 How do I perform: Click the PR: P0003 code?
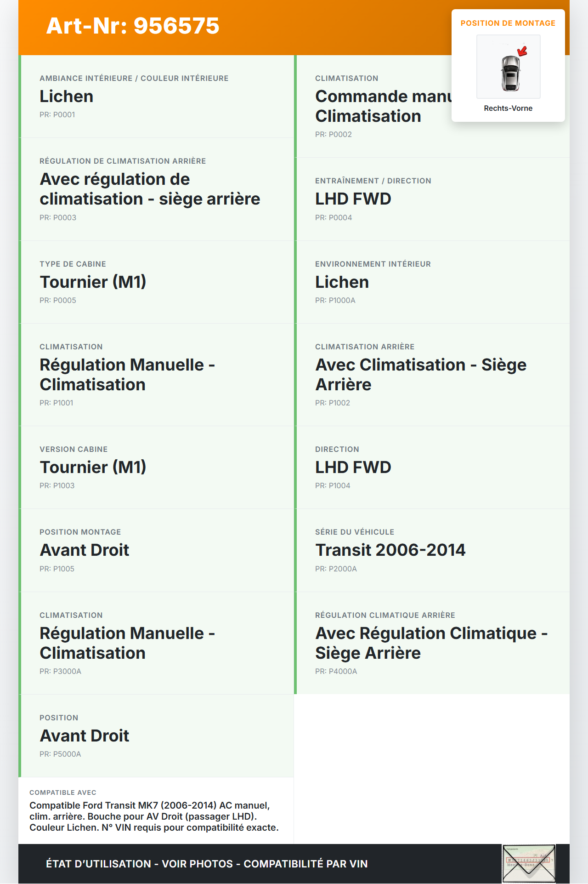[58, 217]
